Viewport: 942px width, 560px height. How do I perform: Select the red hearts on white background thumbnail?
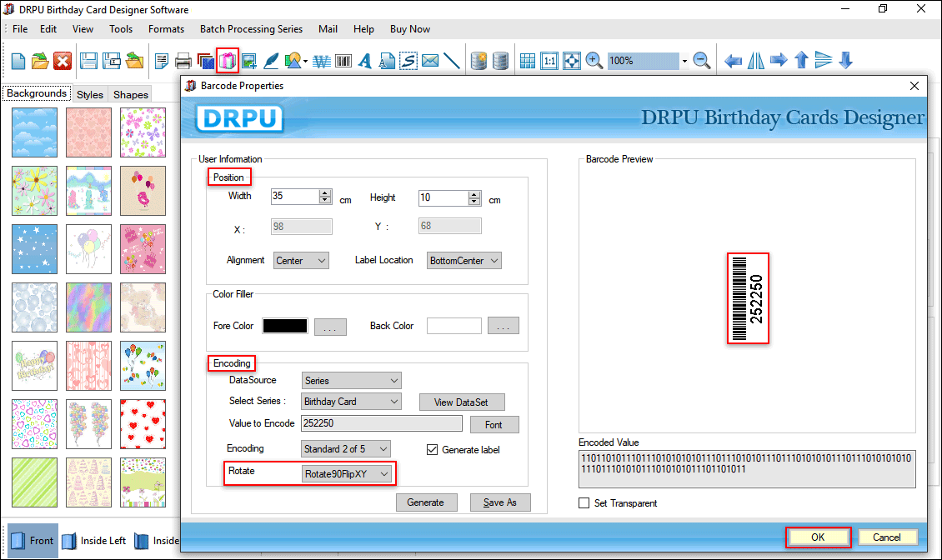click(143, 424)
